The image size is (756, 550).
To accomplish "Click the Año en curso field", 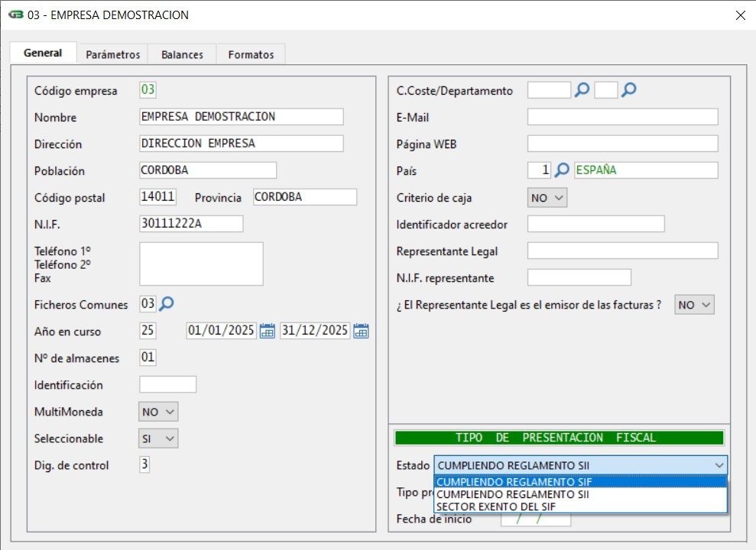I will (x=148, y=331).
